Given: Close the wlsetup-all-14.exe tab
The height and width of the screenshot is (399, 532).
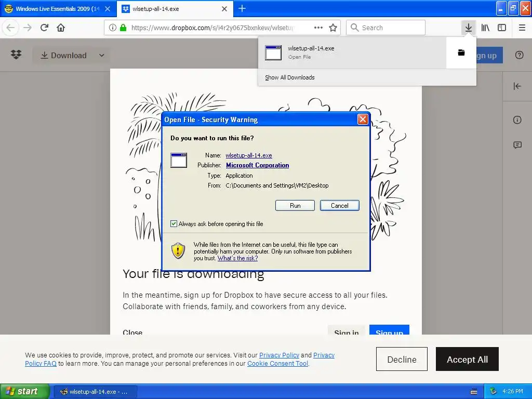Looking at the screenshot, I should coord(224,9).
